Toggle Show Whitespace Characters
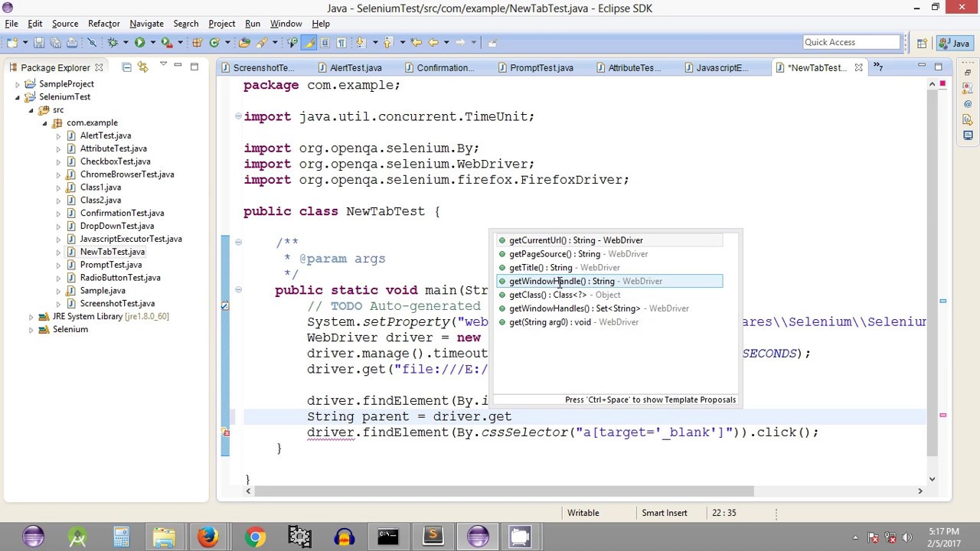 pos(341,42)
